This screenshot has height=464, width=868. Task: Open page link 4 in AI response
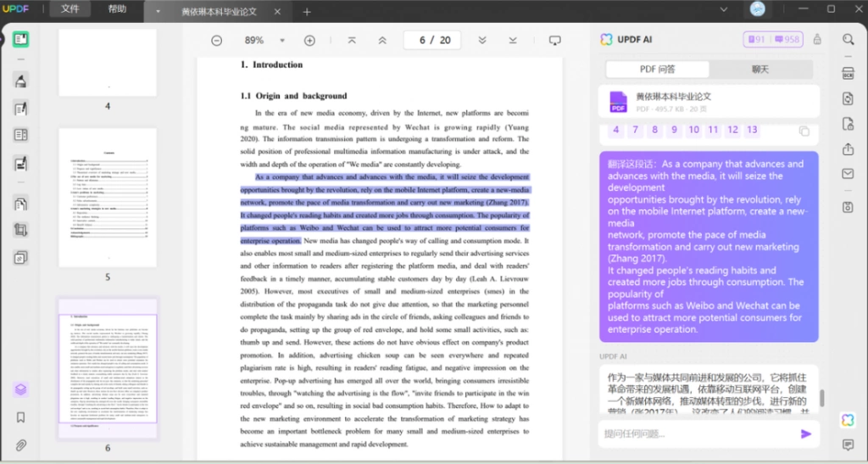click(615, 130)
